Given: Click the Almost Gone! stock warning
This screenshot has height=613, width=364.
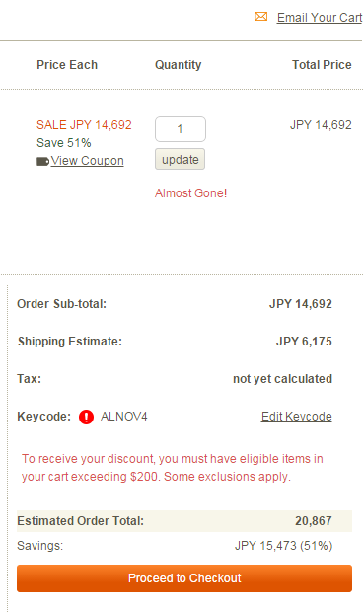Looking at the screenshot, I should click(190, 193).
